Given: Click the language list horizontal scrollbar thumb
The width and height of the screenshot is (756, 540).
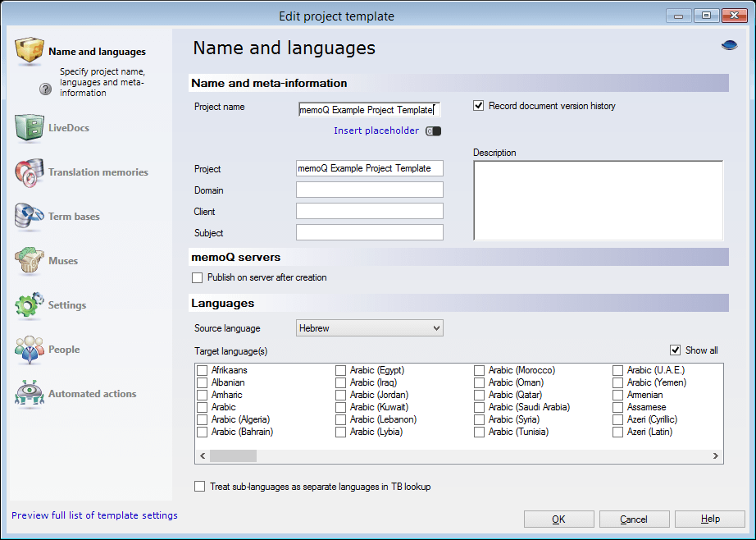Looking at the screenshot, I should pyautogui.click(x=233, y=456).
